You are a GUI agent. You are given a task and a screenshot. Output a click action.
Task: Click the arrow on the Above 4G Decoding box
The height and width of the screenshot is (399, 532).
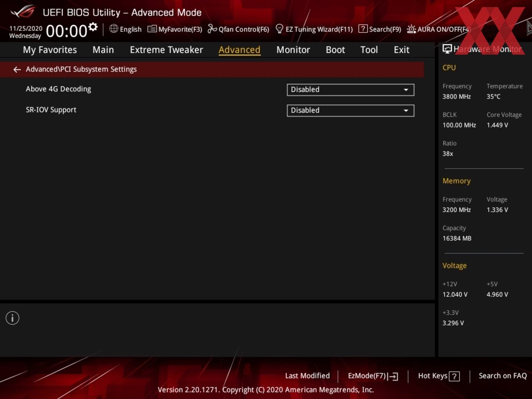406,90
